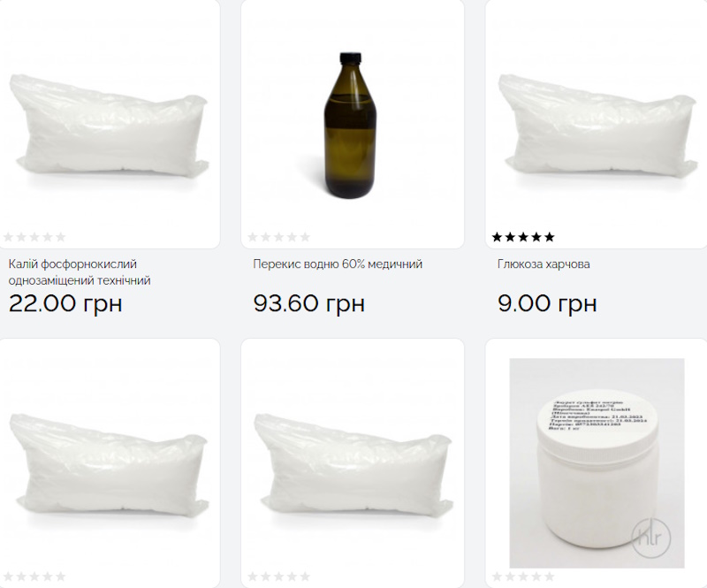Click first rating star under Калій фосфорнокислий image
This screenshot has height=588, width=707.
coord(9,237)
